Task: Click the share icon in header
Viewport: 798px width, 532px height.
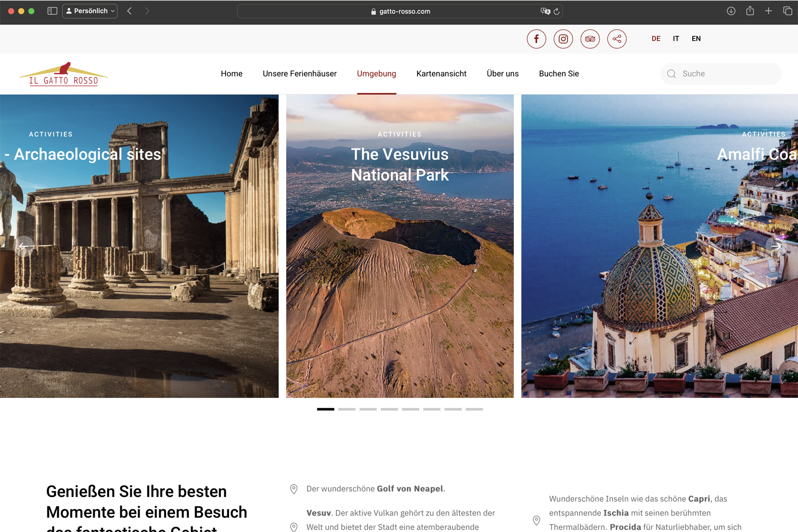Action: pyautogui.click(x=617, y=39)
